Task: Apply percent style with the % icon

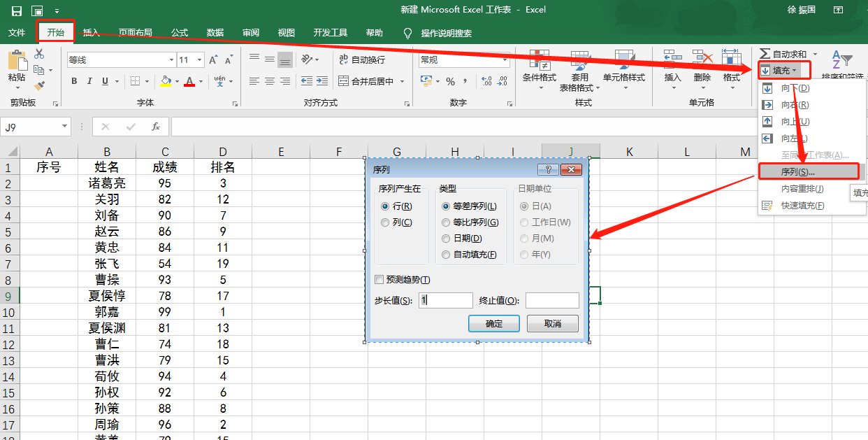Action: click(x=450, y=81)
